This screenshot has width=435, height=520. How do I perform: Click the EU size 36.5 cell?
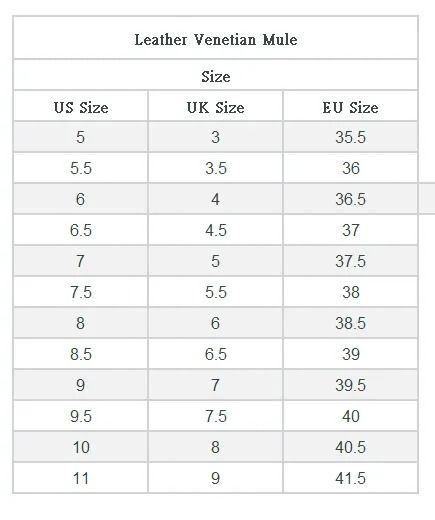click(x=350, y=199)
